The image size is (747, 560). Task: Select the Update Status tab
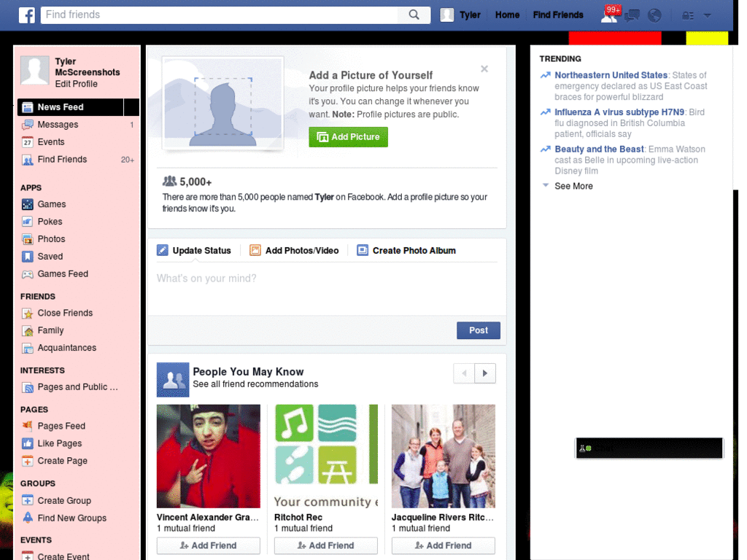(x=194, y=251)
